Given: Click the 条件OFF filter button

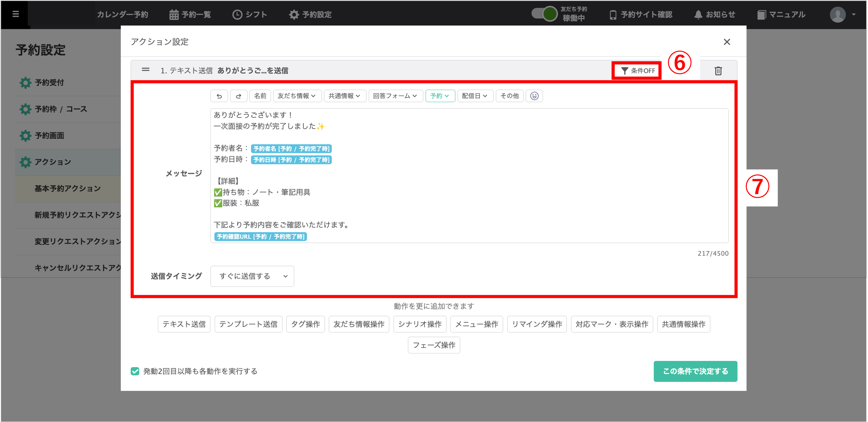Looking at the screenshot, I should [x=637, y=71].
